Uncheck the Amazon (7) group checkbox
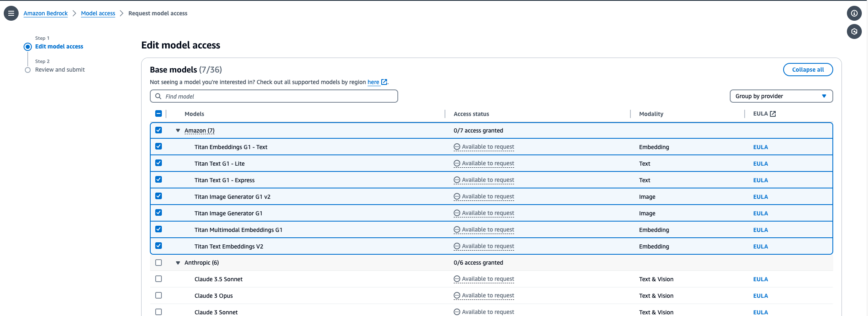Screen dimensions: 868x316 point(159,130)
